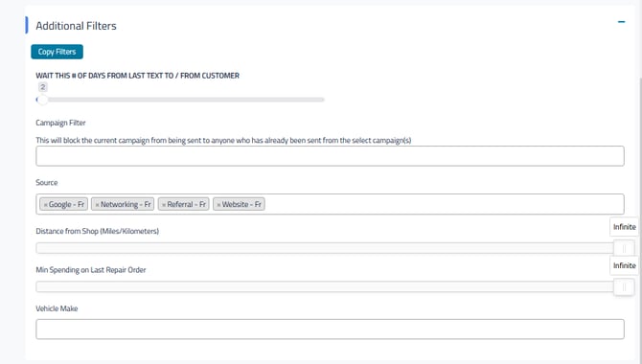This screenshot has width=642, height=364.
Task: Click the Distance from Shop slider track
Action: [x=325, y=248]
